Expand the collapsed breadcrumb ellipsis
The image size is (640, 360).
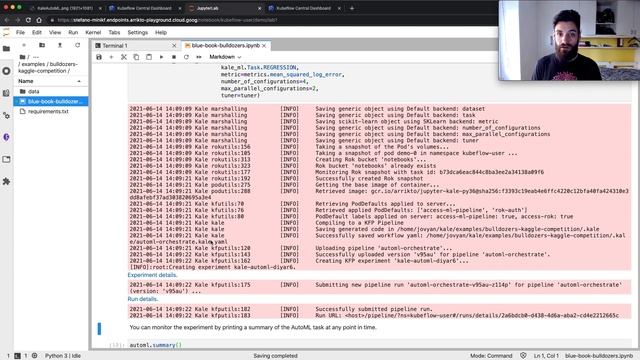click(36, 57)
